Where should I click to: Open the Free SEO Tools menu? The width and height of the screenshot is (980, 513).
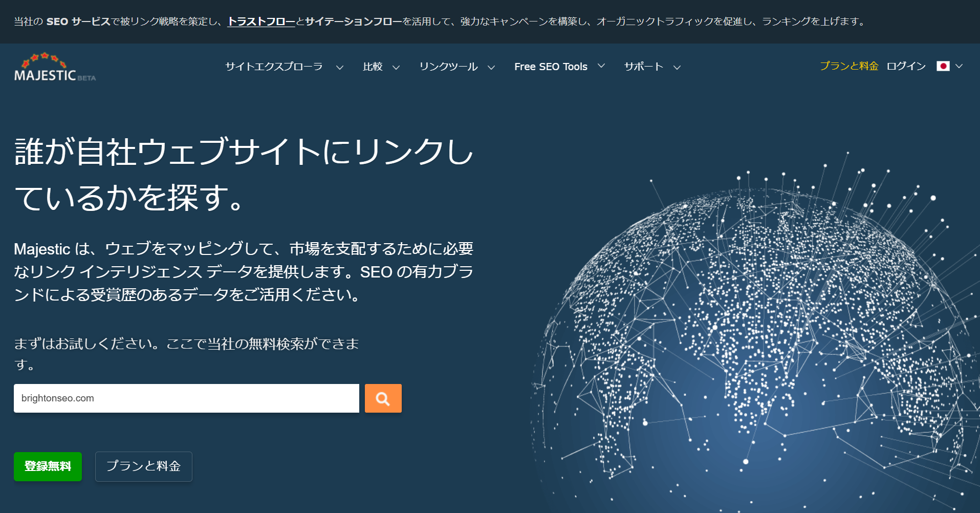pos(551,67)
